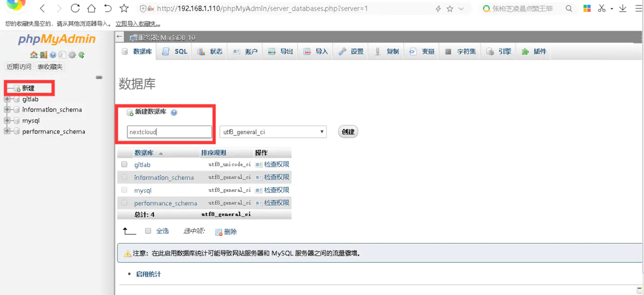
Task: Click the browser back arrow
Action: [42, 9]
